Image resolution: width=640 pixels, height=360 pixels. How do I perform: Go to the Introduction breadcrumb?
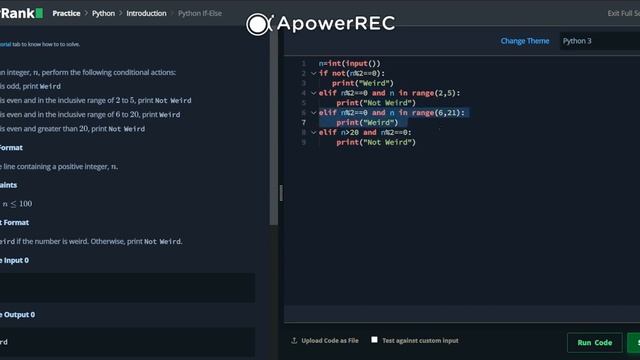point(146,13)
